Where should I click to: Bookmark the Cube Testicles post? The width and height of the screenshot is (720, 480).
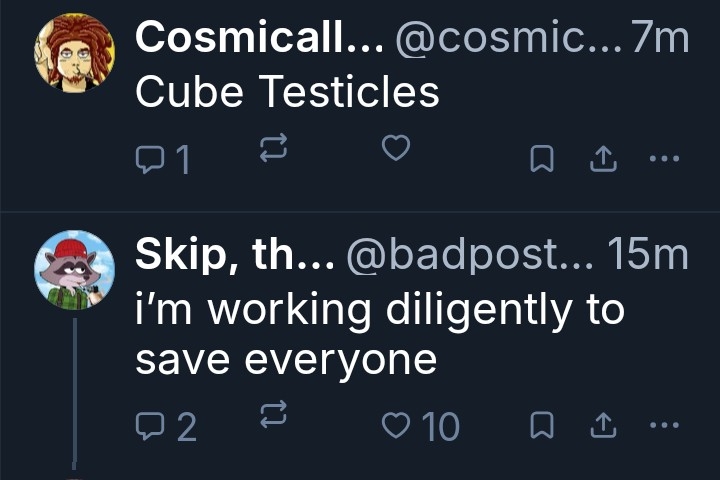point(541,159)
